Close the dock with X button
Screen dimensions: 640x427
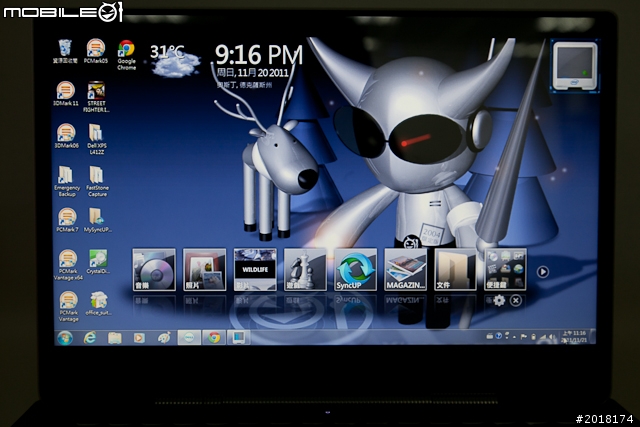coord(516,301)
